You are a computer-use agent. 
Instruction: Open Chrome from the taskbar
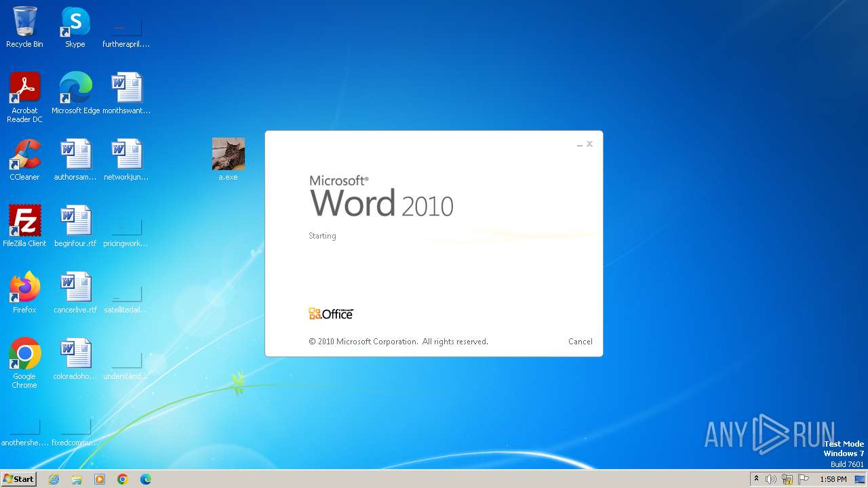[123, 479]
